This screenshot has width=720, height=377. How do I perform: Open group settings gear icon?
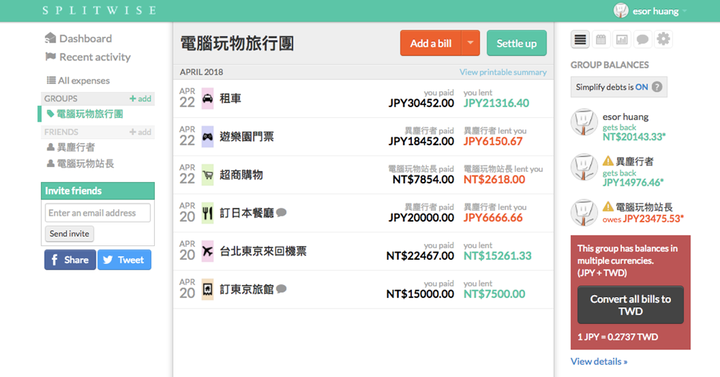click(x=663, y=39)
